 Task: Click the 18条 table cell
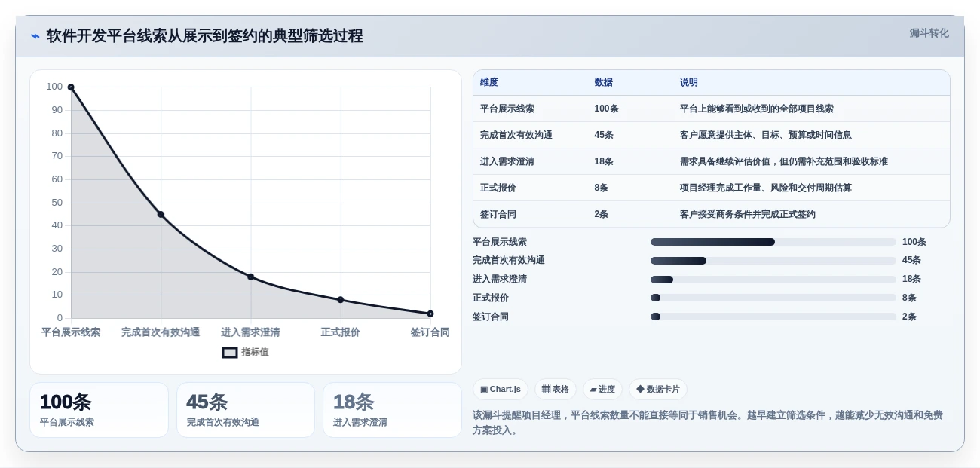(604, 161)
